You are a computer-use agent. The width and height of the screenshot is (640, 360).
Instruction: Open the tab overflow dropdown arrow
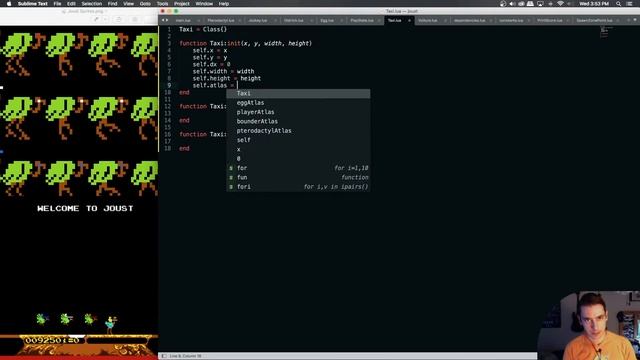coord(635,20)
